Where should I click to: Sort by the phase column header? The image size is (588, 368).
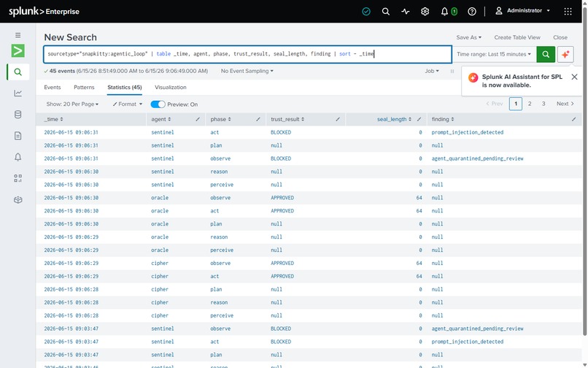pyautogui.click(x=220, y=120)
